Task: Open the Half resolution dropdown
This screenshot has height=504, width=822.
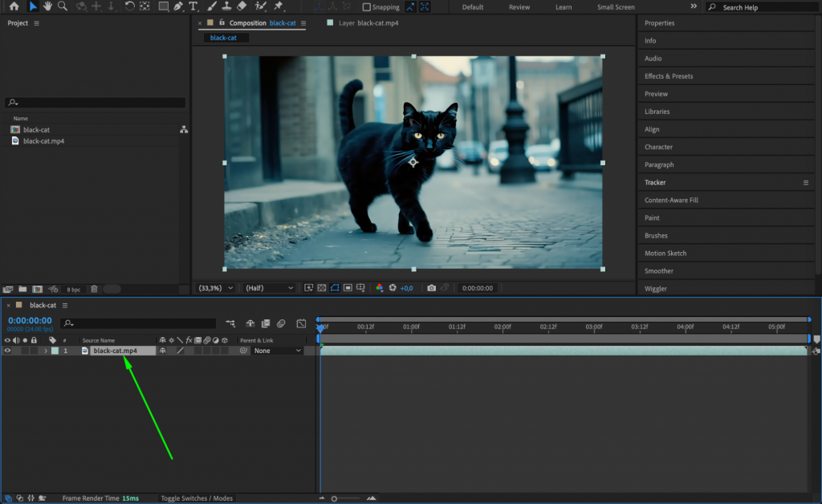Action: pos(267,287)
